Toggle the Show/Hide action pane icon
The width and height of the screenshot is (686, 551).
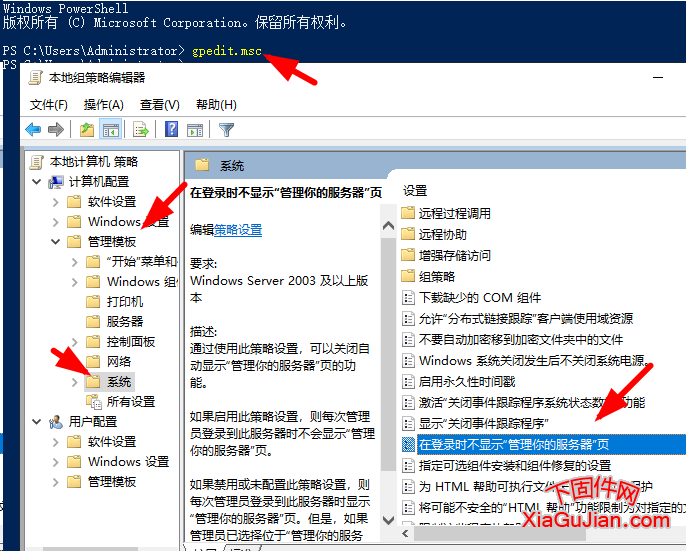tap(195, 130)
